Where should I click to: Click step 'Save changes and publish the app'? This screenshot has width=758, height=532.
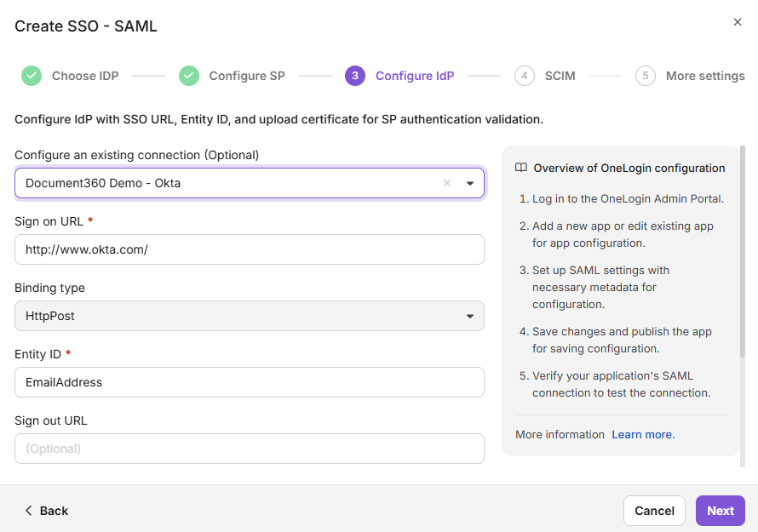(622, 340)
